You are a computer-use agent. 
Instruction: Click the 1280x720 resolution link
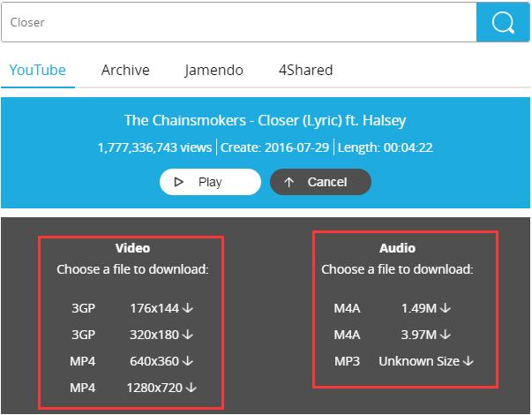pyautogui.click(x=154, y=388)
